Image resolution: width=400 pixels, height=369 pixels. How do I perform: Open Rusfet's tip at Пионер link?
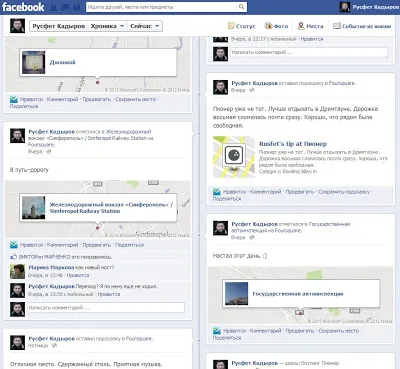293,144
